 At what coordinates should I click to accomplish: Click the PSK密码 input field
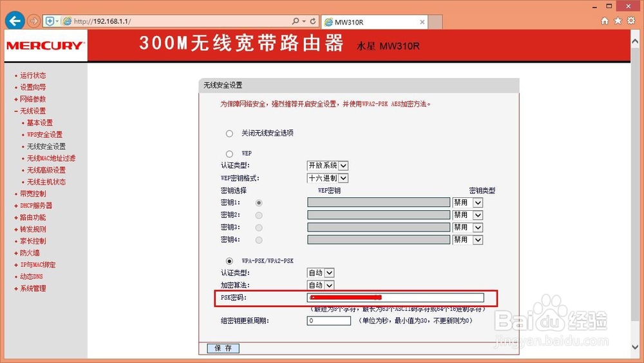click(x=395, y=298)
